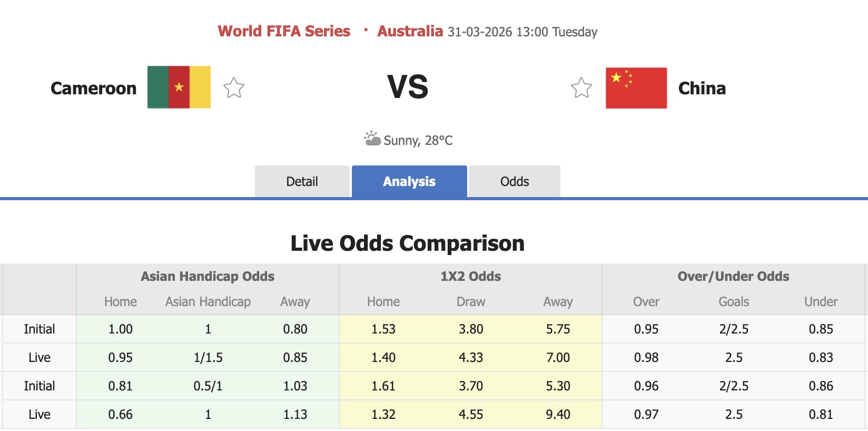Click the Live row label in the table

pos(39,357)
